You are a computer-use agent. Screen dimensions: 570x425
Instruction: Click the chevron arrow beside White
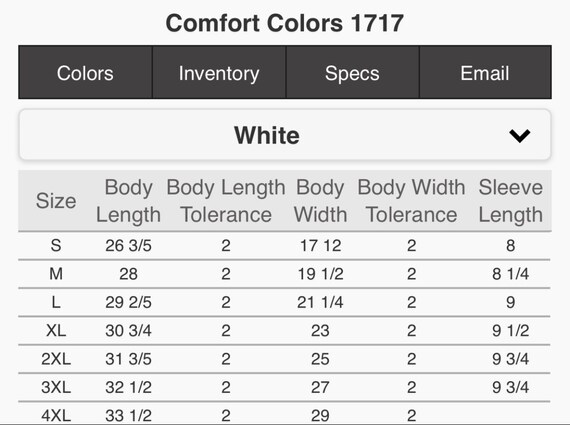pyautogui.click(x=519, y=136)
